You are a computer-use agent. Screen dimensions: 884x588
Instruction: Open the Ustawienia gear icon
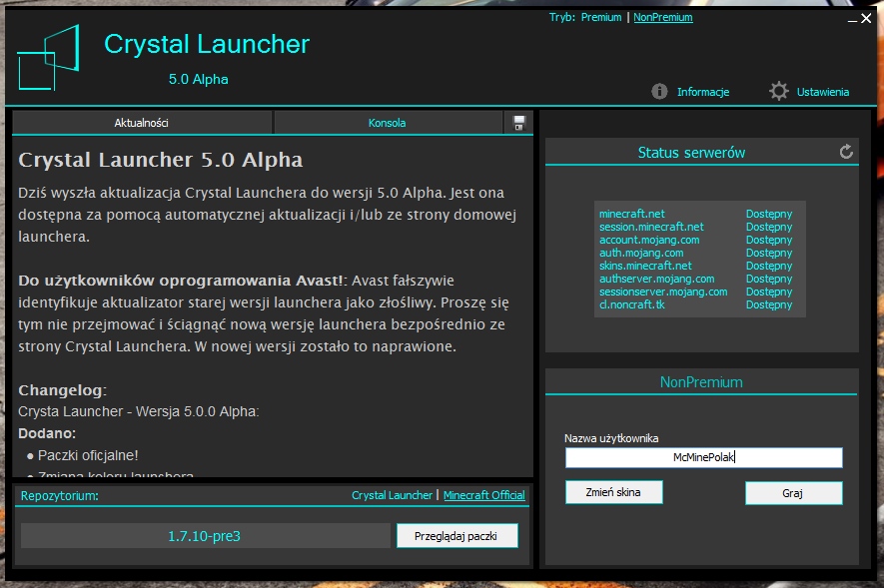click(778, 91)
